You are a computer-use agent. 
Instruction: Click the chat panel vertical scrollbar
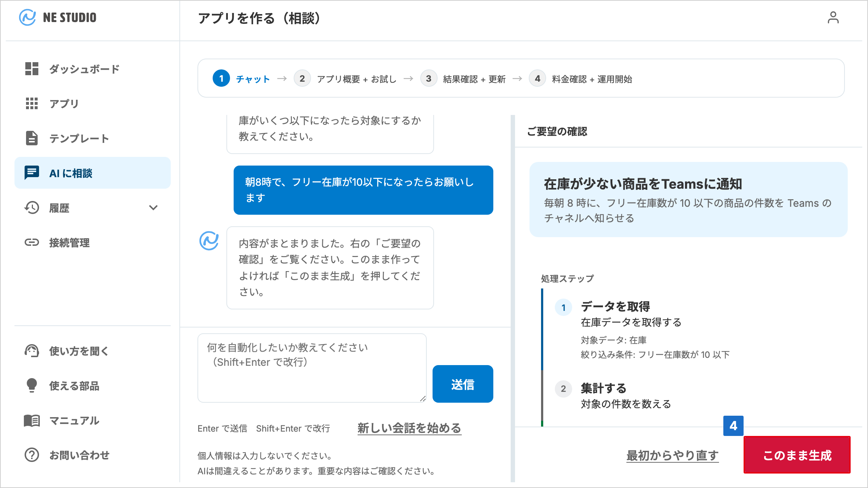coord(513,298)
